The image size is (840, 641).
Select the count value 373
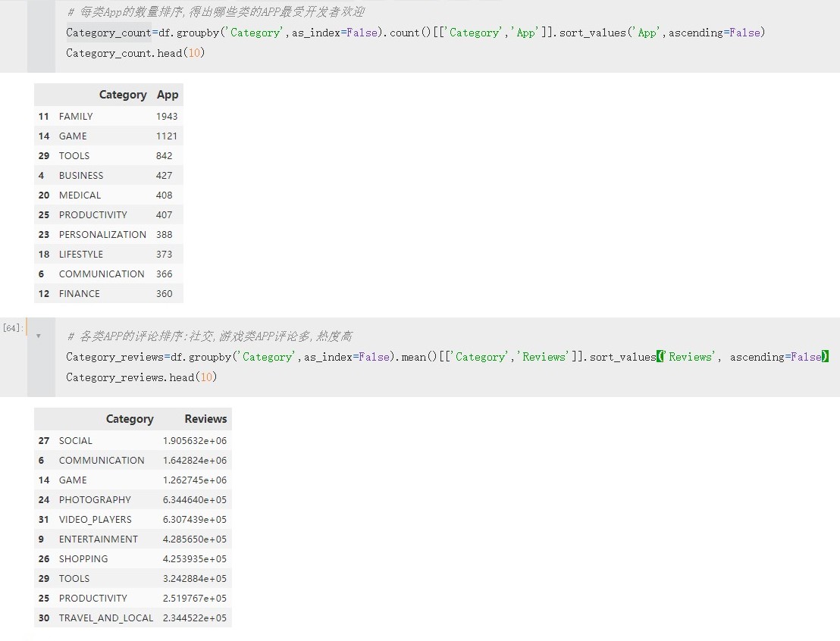[164, 255]
